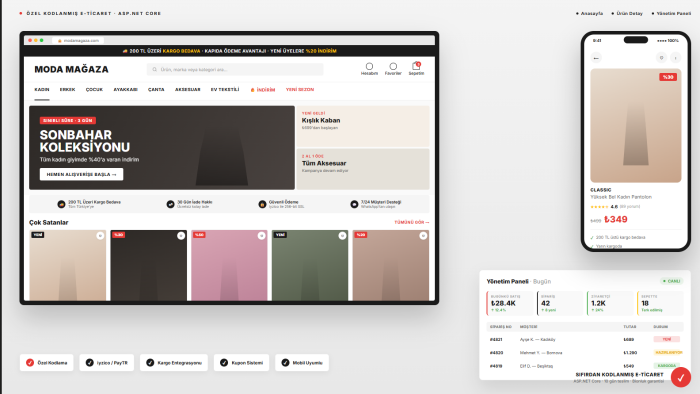This screenshot has width=700, height=394.
Task: Select the KADIN category tab
Action: [x=42, y=90]
